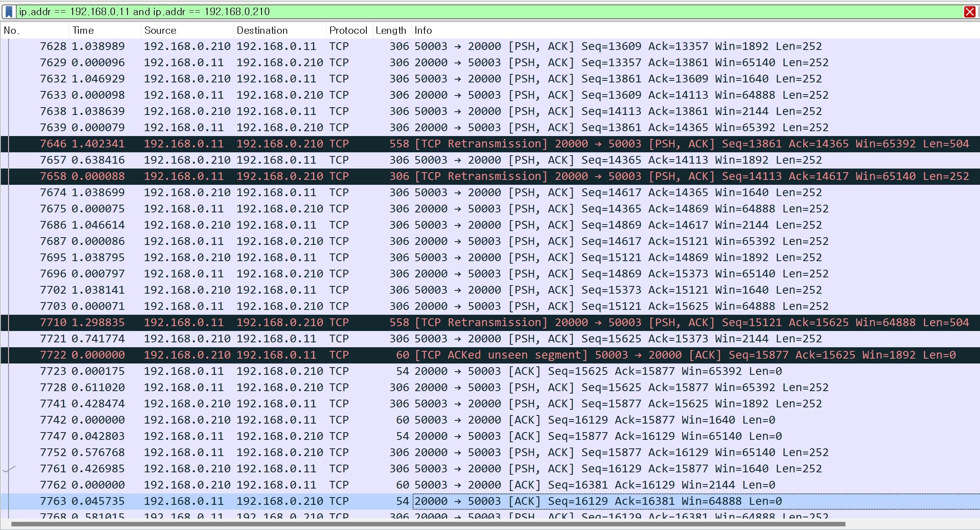Select ACKed unseen segment packet 7722
Screen dimensions: 980x530
[x=490, y=355]
